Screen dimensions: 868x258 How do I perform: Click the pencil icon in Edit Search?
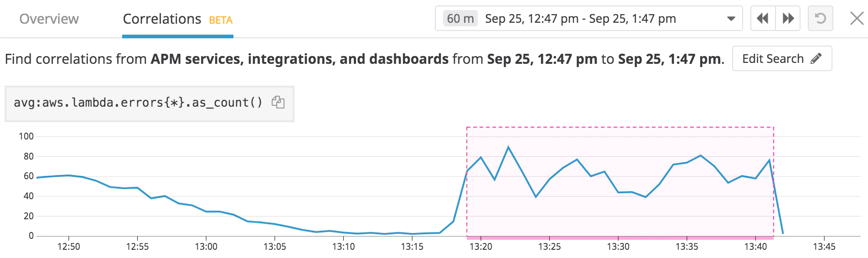point(816,58)
